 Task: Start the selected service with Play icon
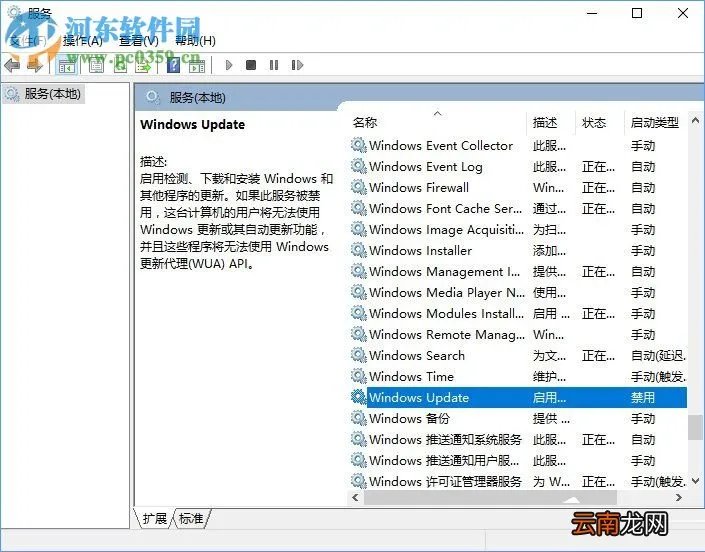[x=229, y=66]
